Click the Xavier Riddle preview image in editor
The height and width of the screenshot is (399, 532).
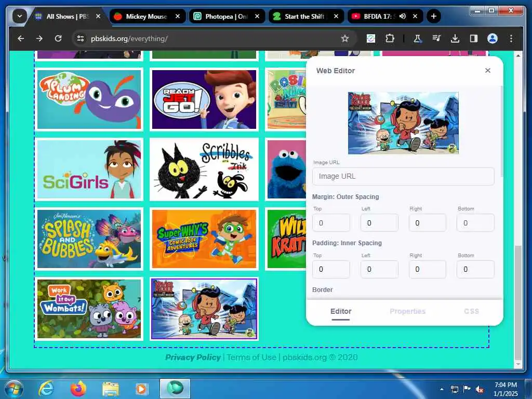tap(403, 123)
